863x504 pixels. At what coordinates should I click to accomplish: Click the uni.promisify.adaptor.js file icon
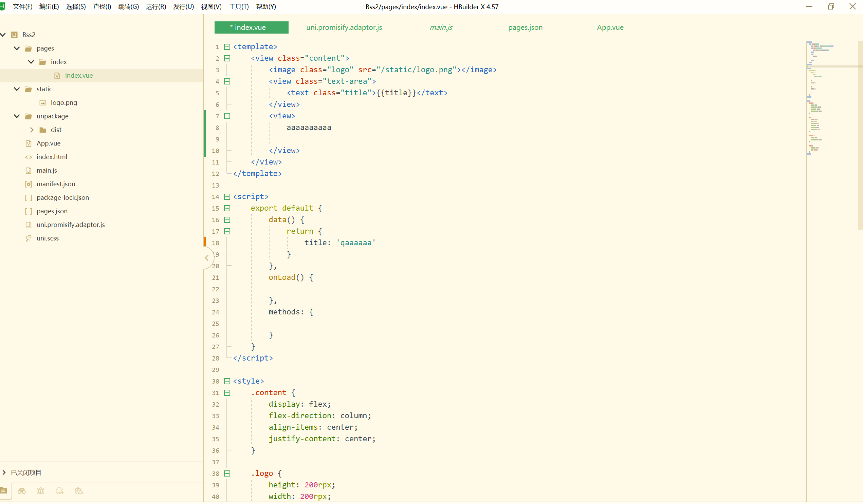click(x=29, y=225)
